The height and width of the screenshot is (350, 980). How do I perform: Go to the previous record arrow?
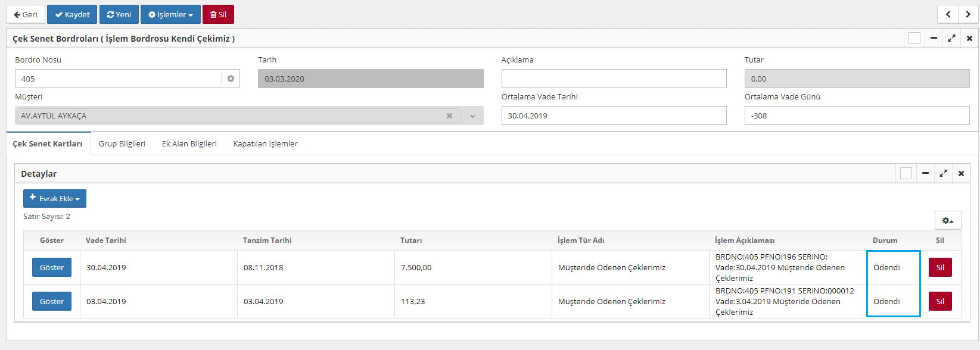948,14
